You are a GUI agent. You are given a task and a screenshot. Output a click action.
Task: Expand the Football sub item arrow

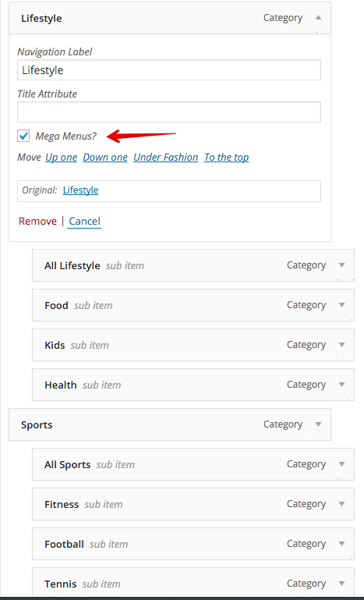pos(342,544)
